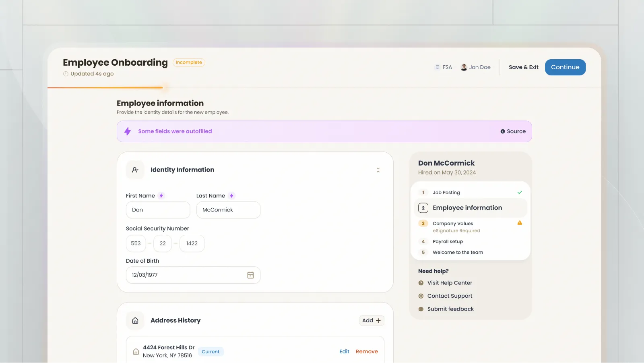The height and width of the screenshot is (363, 644).
Task: Click the autofill bolt beside Last Name
Action: point(231,196)
